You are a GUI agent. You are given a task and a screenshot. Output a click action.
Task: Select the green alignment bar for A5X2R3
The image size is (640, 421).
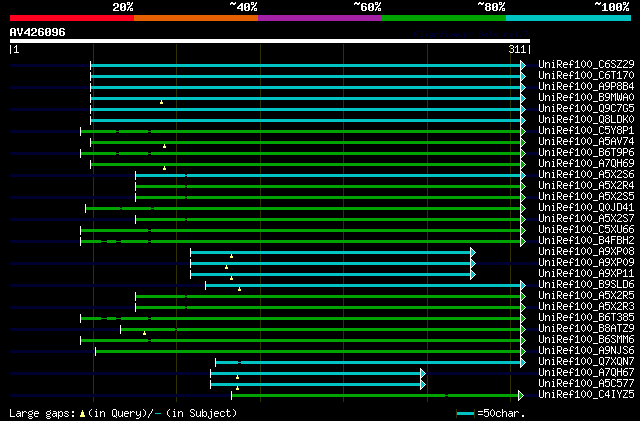pos(328,307)
